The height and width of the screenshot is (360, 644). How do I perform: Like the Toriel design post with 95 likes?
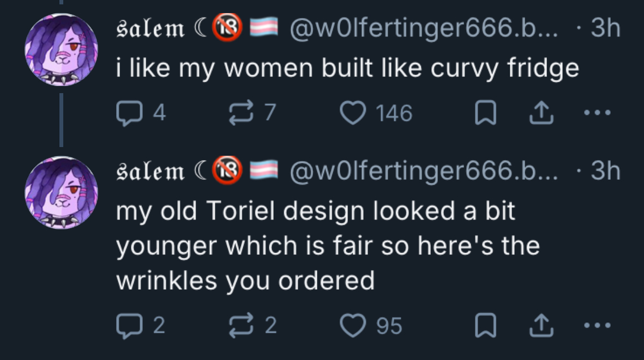point(351,325)
